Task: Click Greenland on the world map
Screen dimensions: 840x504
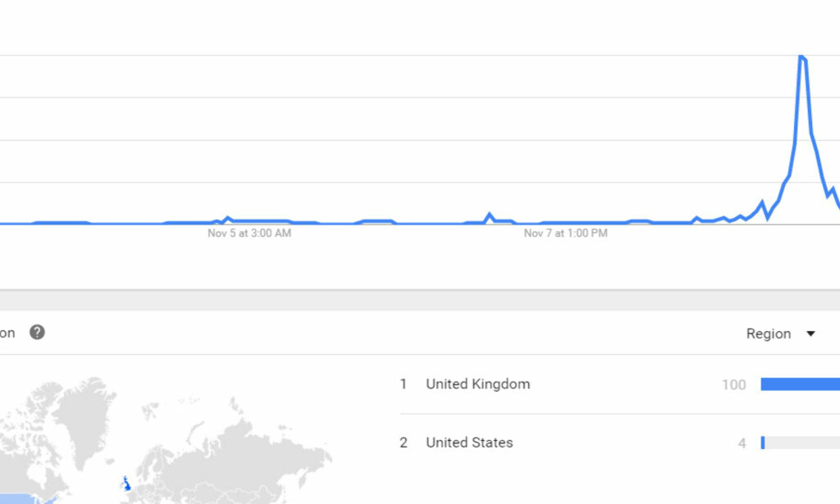Action: click(x=89, y=415)
